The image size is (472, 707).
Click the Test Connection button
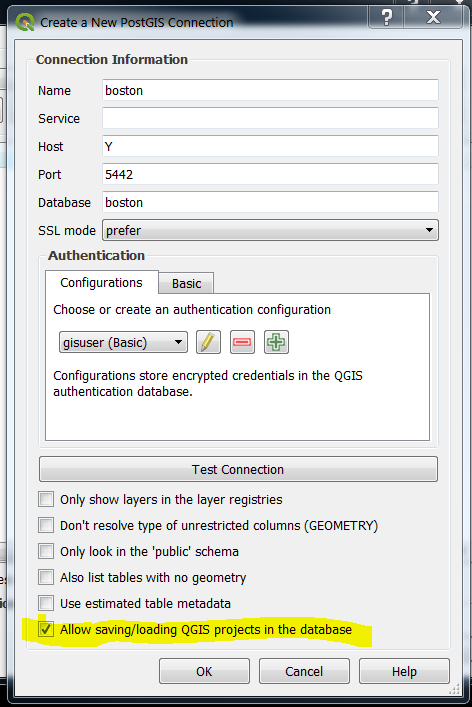[x=238, y=469]
